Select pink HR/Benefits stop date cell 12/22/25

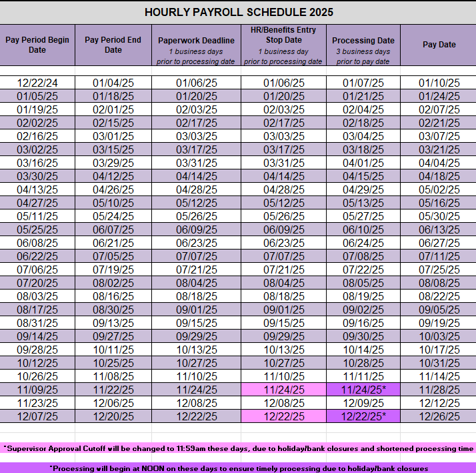[283, 416]
